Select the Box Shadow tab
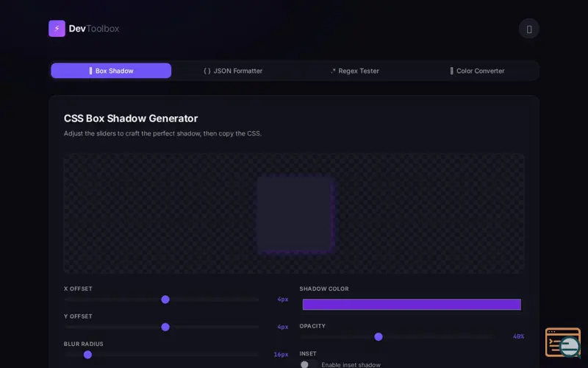Viewport: 588px width, 368px height. click(111, 71)
